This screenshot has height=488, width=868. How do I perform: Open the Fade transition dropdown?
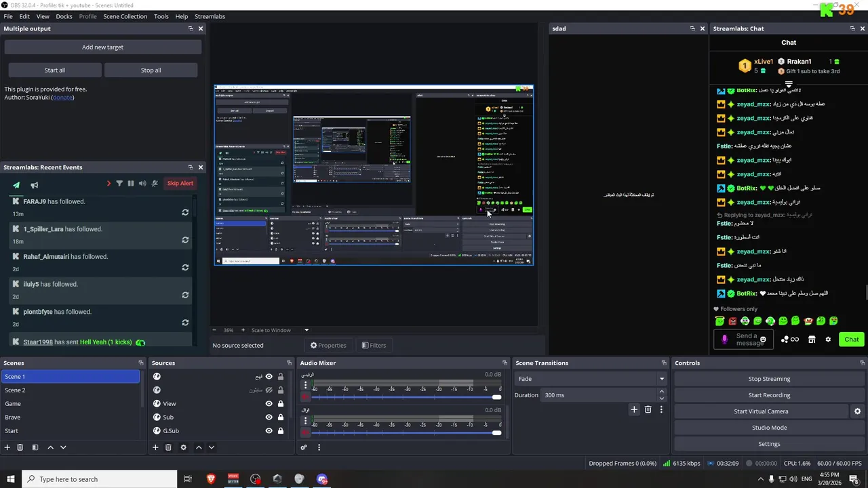pyautogui.click(x=591, y=379)
